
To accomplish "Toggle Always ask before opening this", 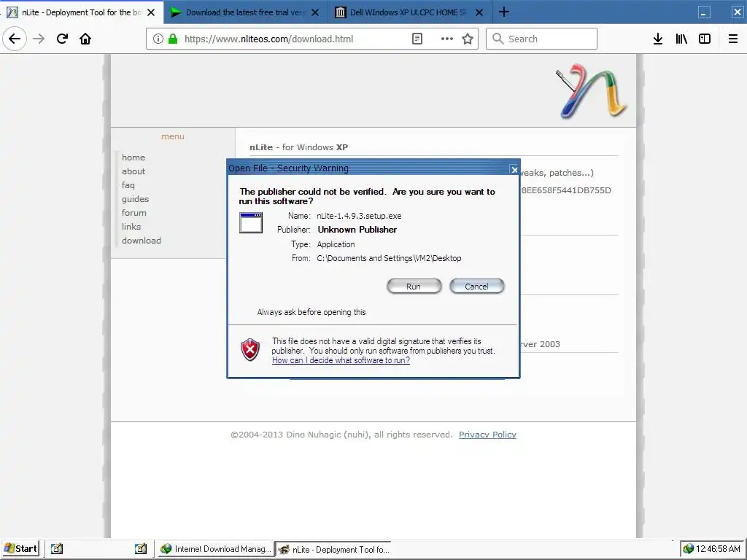I will point(311,312).
